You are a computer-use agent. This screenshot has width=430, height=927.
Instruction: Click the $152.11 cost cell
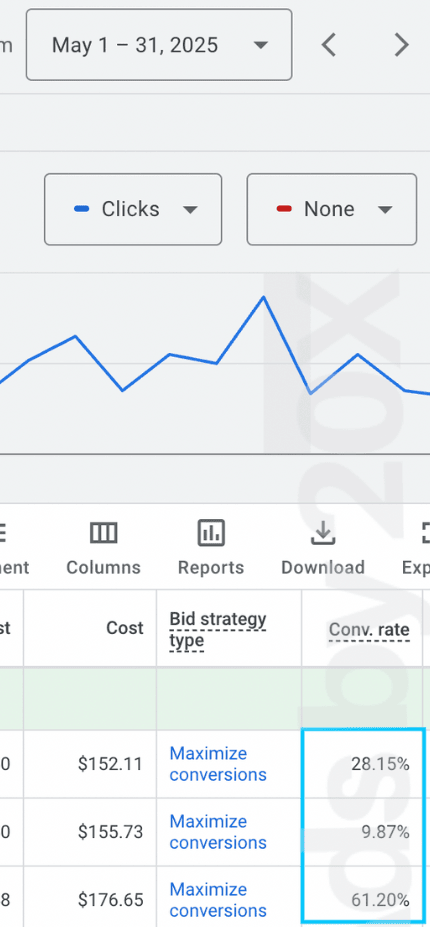(x=90, y=764)
